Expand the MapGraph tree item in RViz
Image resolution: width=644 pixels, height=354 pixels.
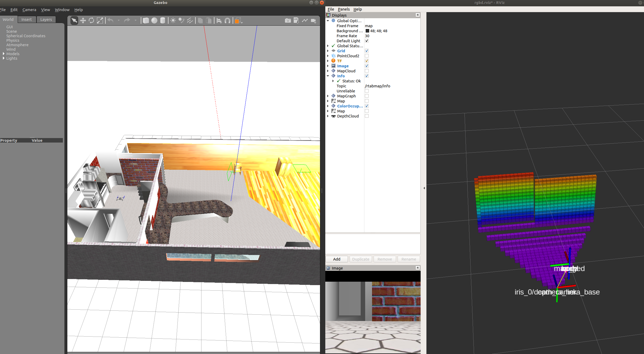329,96
